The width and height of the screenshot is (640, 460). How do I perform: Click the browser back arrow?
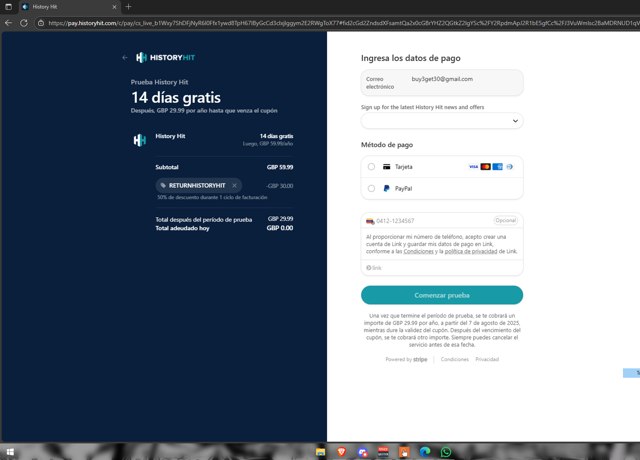tap(8, 23)
